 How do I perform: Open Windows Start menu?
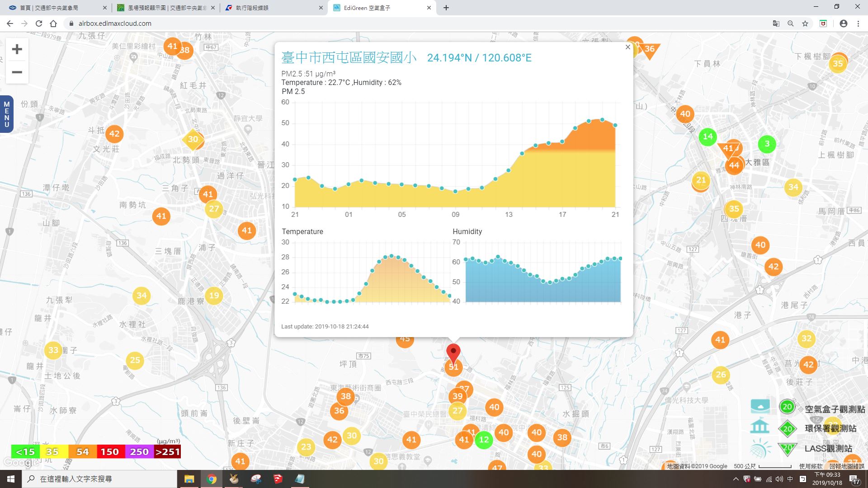point(11,479)
